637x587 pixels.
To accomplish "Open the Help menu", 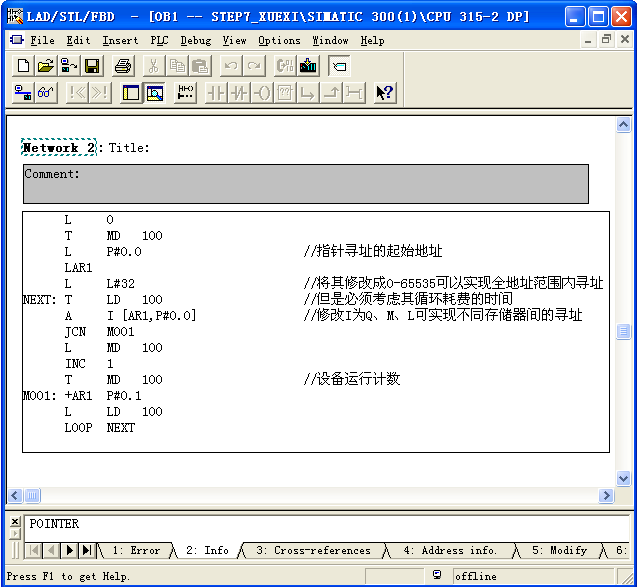I will pos(372,40).
